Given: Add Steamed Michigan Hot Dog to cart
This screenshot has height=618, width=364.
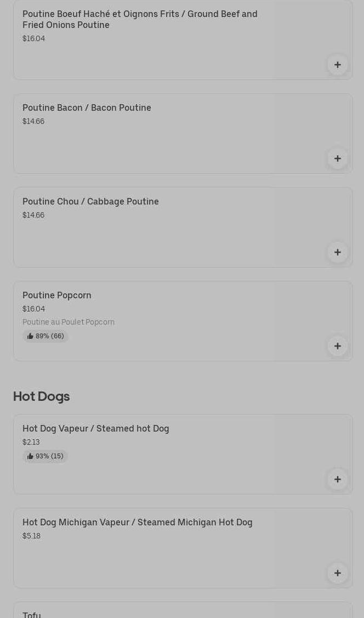Looking at the screenshot, I should coord(337,573).
